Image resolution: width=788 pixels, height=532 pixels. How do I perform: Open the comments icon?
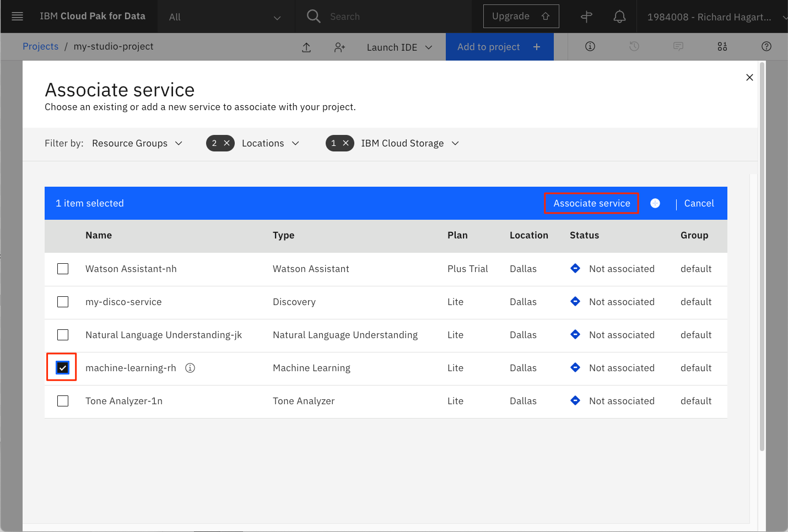678,46
